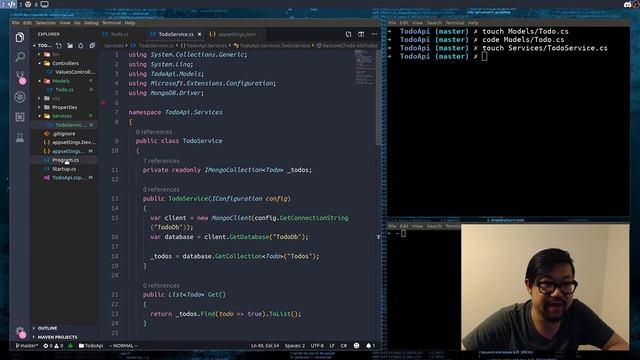Expand the bin folder

coord(39,54)
